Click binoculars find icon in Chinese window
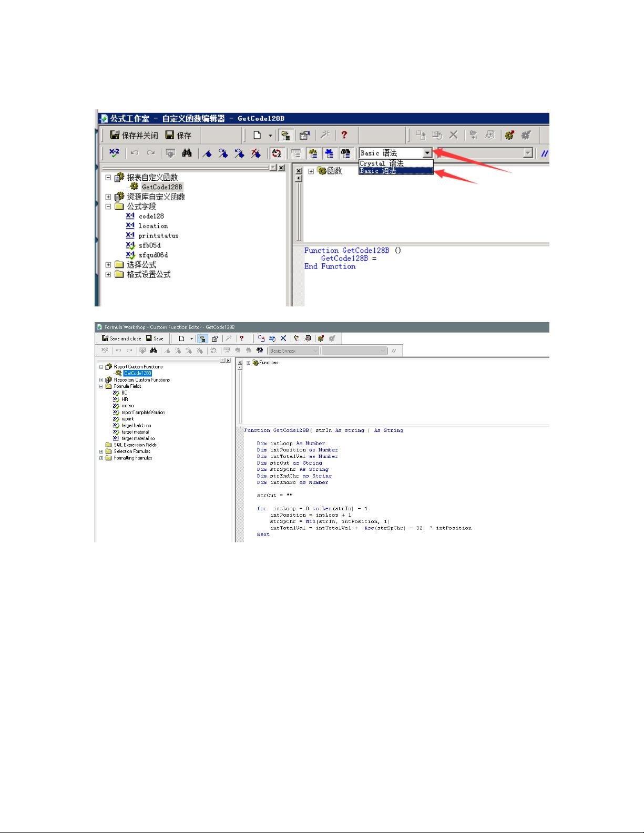 tap(187, 153)
